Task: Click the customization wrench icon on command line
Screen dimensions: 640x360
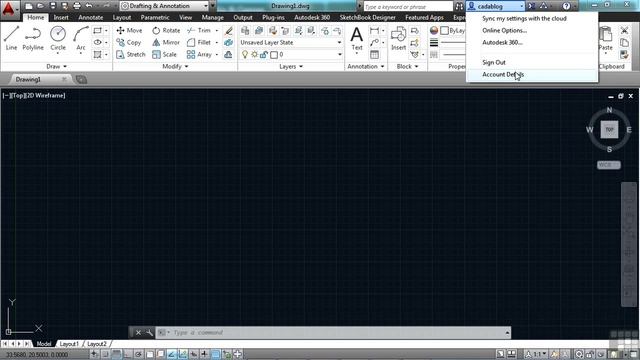Action: coord(149,333)
